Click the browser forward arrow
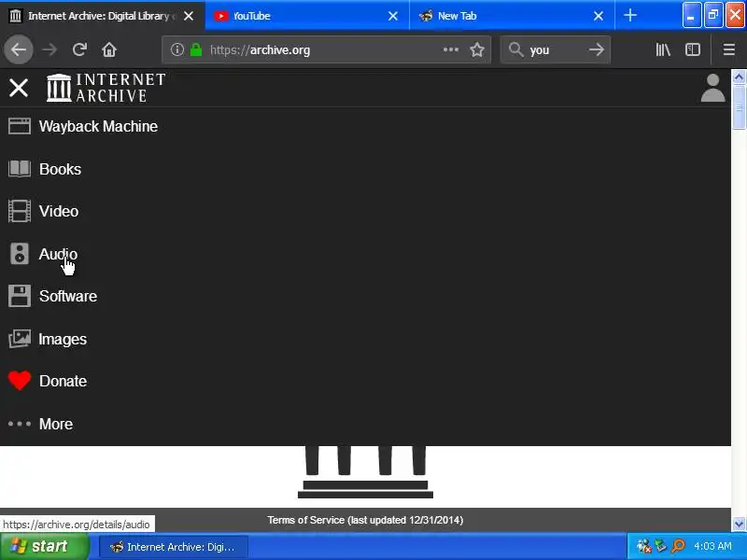 coord(49,49)
